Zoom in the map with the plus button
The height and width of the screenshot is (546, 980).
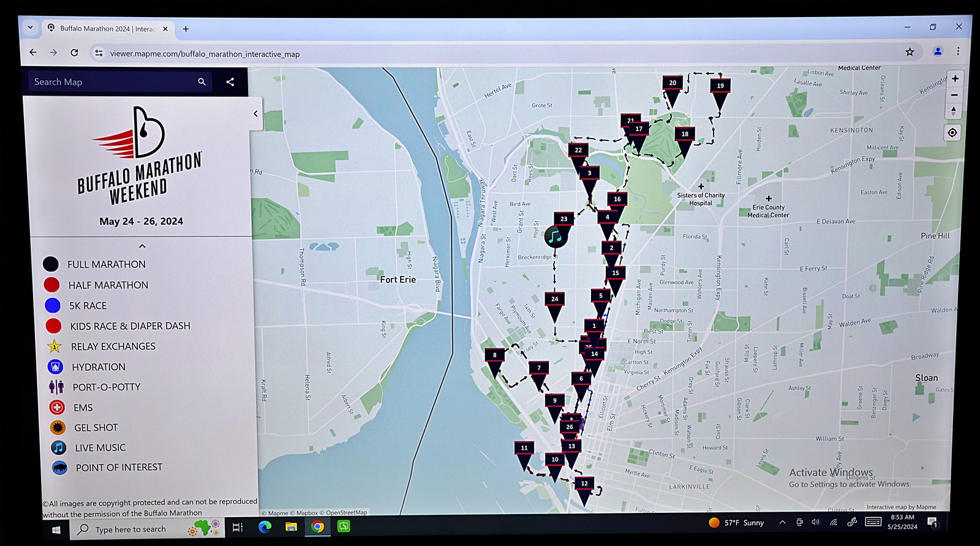pyautogui.click(x=955, y=78)
